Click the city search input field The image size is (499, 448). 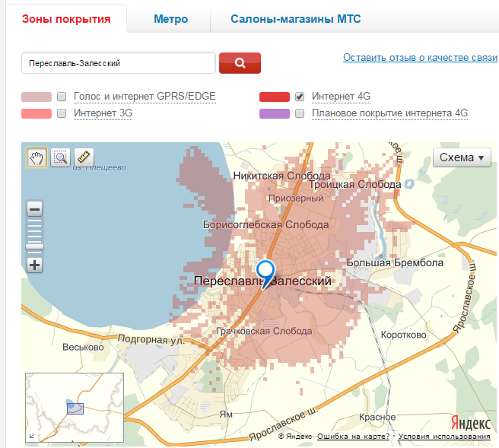point(118,63)
